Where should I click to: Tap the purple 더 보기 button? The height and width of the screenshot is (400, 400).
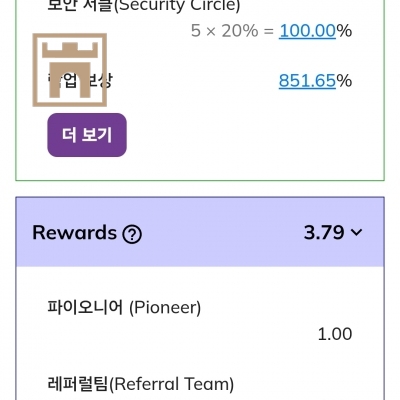coord(87,135)
